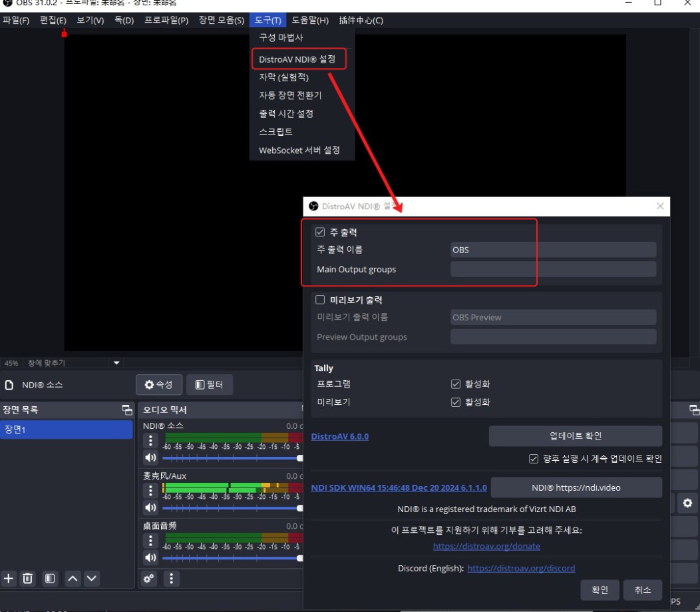The height and width of the screenshot is (612, 700).
Task: Click the 주 출력 이름 input field
Action: tap(553, 250)
